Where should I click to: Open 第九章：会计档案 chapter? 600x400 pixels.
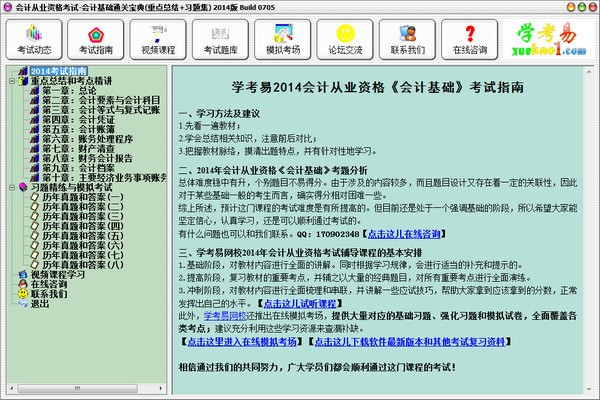click(78, 168)
